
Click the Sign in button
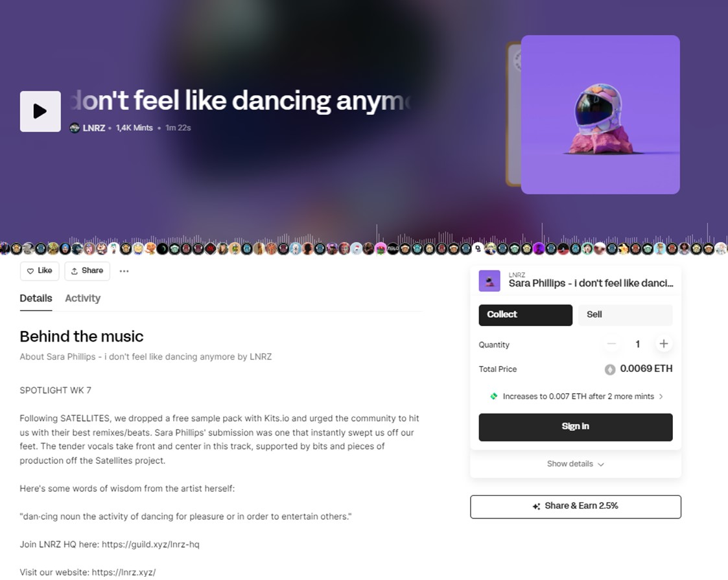point(576,427)
